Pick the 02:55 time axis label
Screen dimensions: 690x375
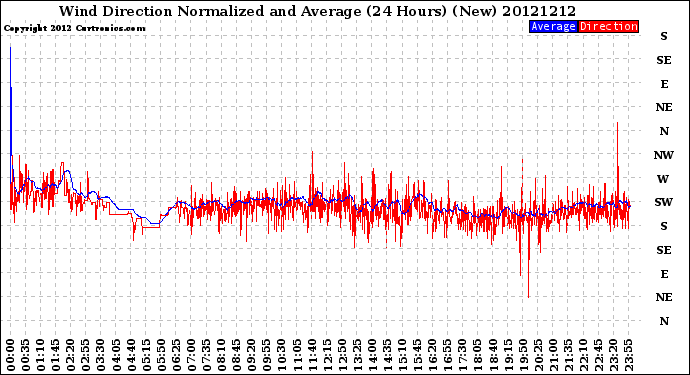[86, 355]
